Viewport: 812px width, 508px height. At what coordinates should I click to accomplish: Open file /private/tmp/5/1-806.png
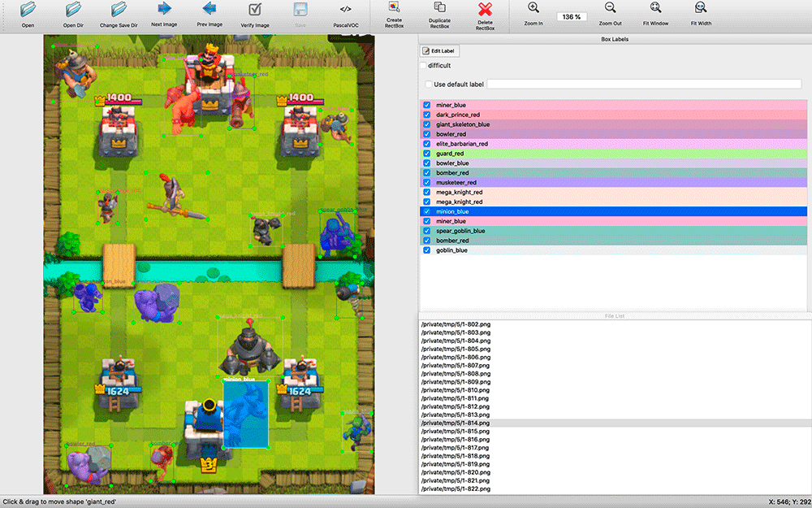(456, 357)
